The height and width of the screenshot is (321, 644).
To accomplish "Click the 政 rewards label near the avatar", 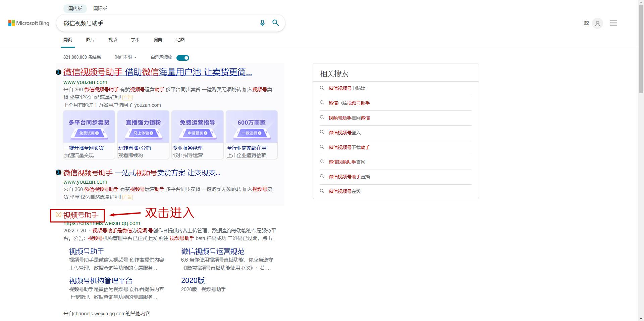I will 586,23.
